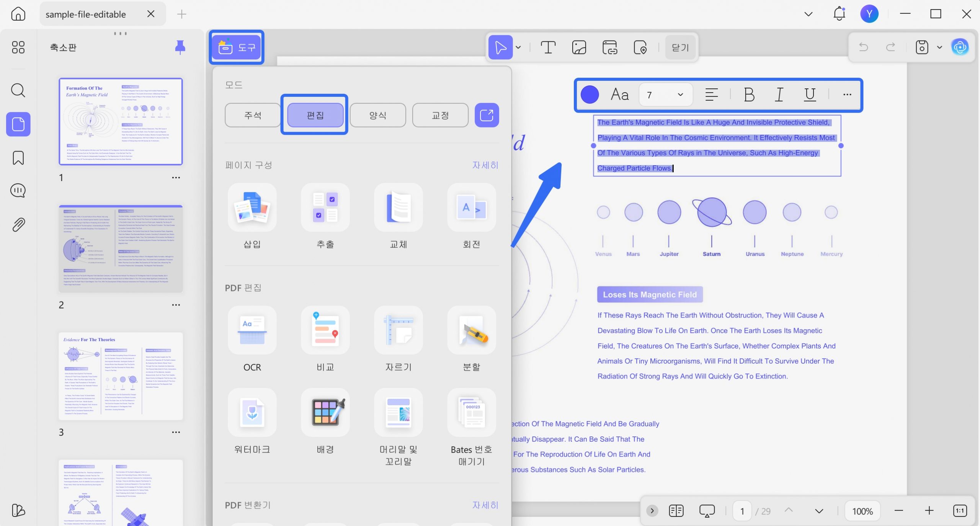The height and width of the screenshot is (526, 980).
Task: Open 자세히 link for PDF 변환기
Action: click(x=485, y=505)
